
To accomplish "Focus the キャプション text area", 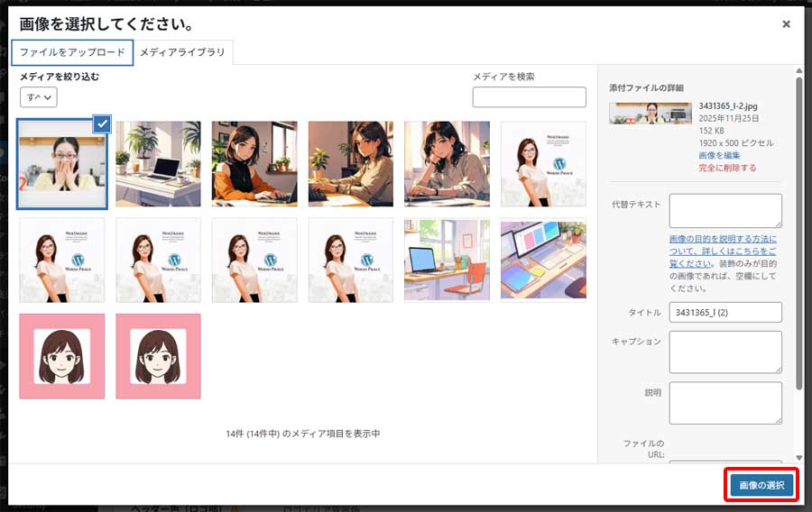I will pos(724,352).
